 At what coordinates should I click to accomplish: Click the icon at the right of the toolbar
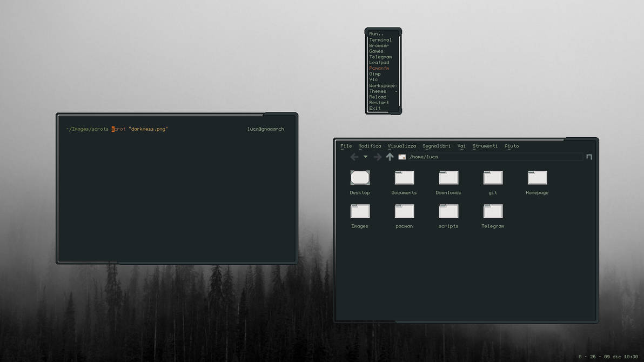point(589,157)
